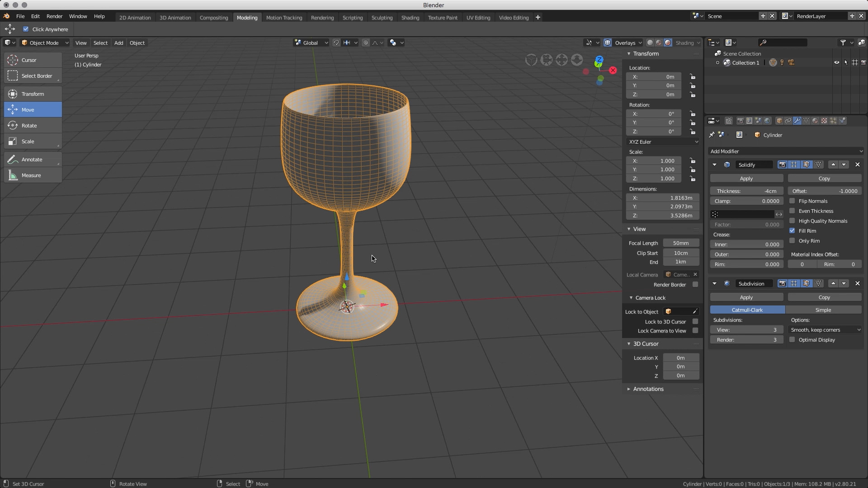The image size is (868, 488).
Task: Adjust Thickness value slider in Solidify
Action: [748, 191]
